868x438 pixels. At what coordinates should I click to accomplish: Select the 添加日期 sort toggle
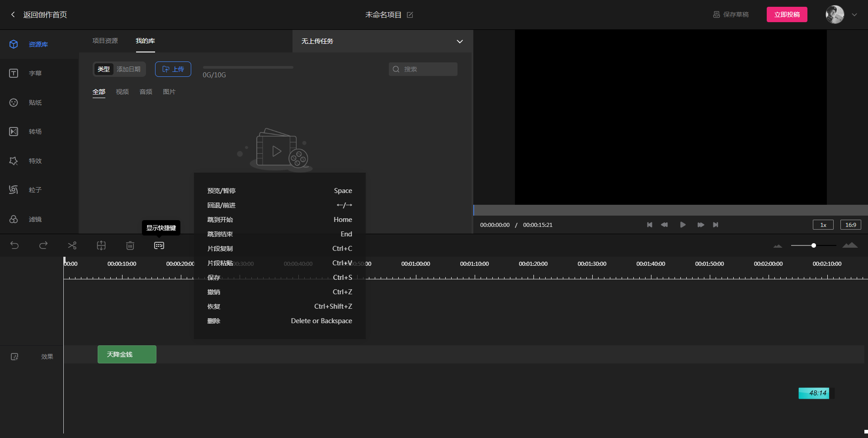pyautogui.click(x=129, y=69)
